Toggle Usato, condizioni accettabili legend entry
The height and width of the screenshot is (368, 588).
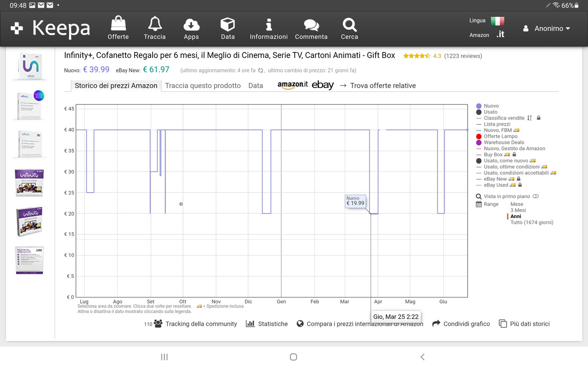point(516,172)
